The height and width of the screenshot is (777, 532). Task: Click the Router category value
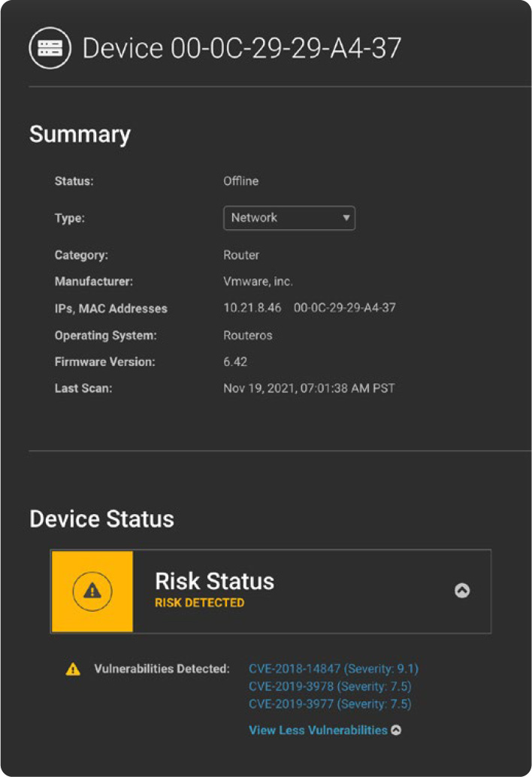click(x=241, y=255)
